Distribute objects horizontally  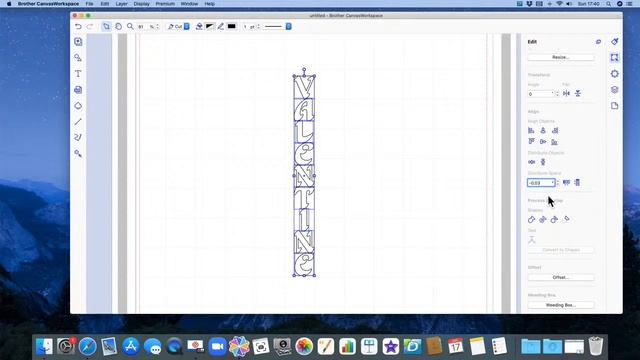(x=531, y=162)
